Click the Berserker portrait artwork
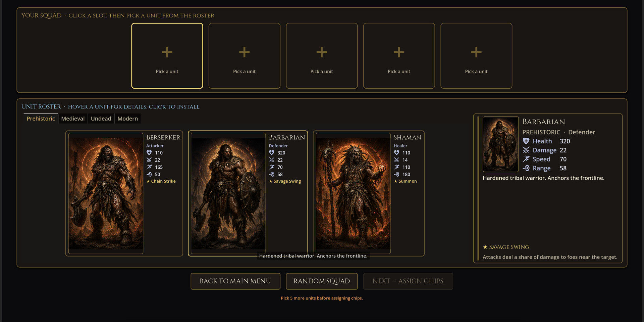 (106, 193)
